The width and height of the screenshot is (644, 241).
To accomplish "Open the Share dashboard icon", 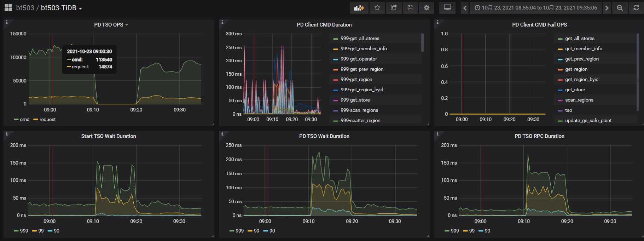I will point(394,8).
